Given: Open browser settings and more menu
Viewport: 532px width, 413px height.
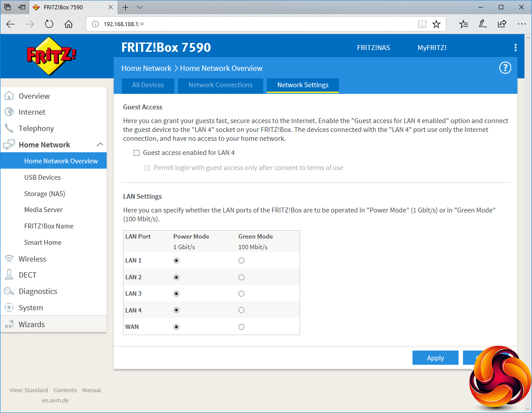Looking at the screenshot, I should pos(521,24).
